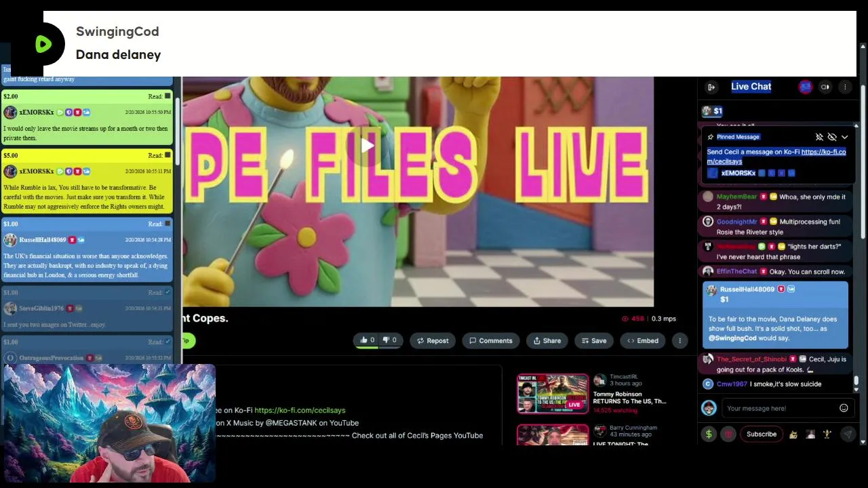The image size is (868, 488).
Task: Click xEMORSKx avatar in $2.00 rant
Action: tap(10, 113)
